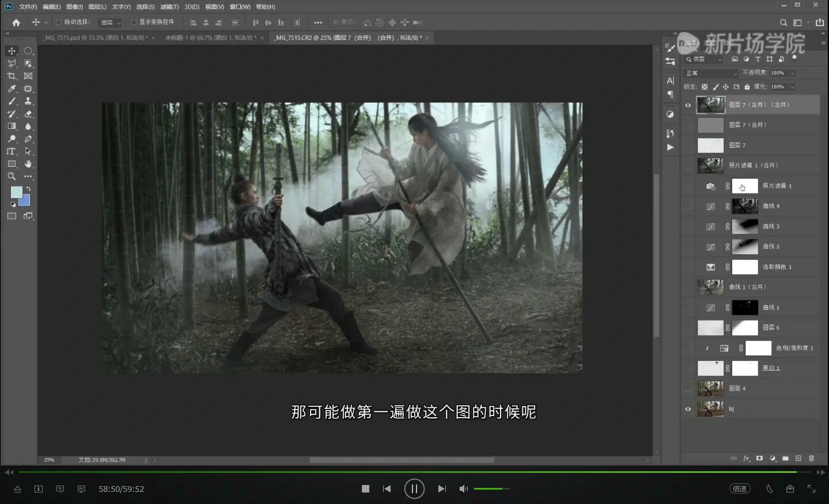Skip to the next video
Image resolution: width=829 pixels, height=504 pixels.
tap(442, 489)
